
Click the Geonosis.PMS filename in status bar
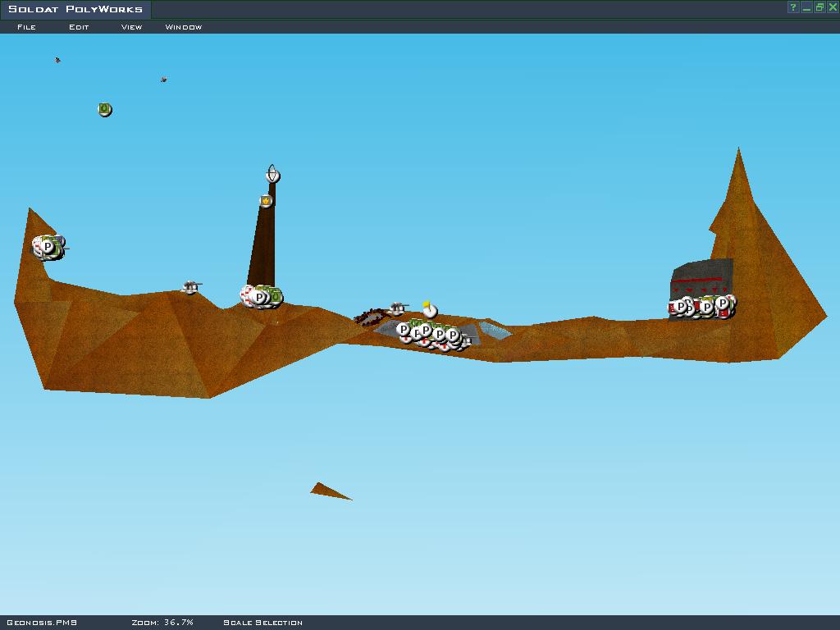point(41,623)
